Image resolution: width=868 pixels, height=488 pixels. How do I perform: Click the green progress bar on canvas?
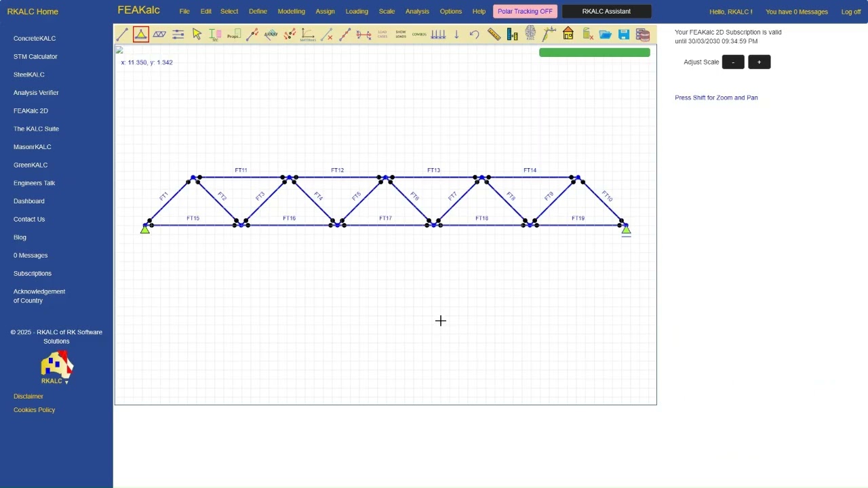pyautogui.click(x=595, y=52)
